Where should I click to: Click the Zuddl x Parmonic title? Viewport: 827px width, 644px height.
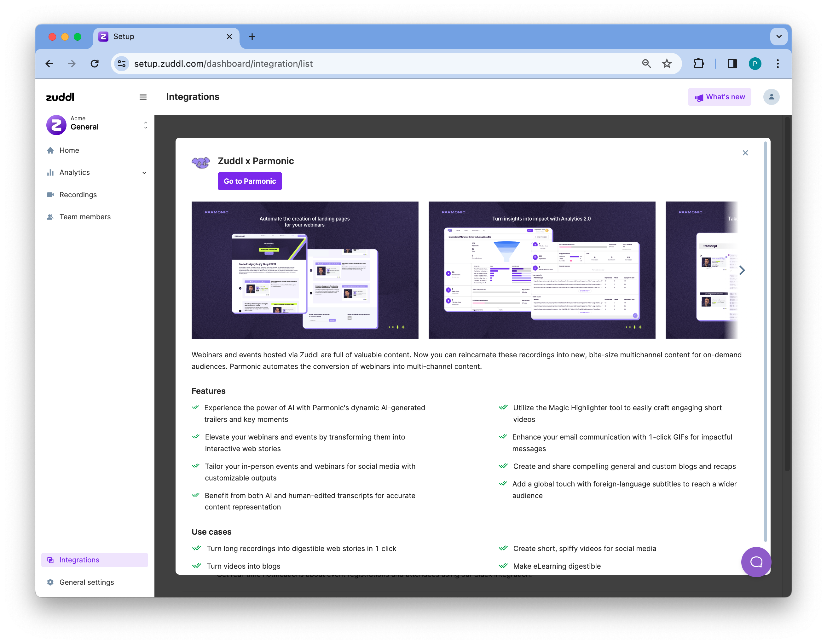[x=256, y=161]
